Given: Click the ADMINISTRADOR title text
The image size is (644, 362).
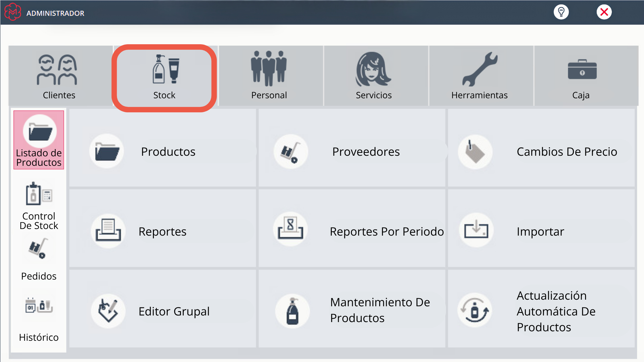Looking at the screenshot, I should point(55,13).
